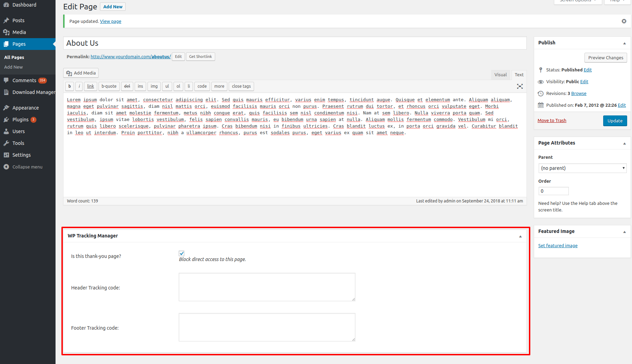
Task: Click the close tags button
Action: click(242, 86)
